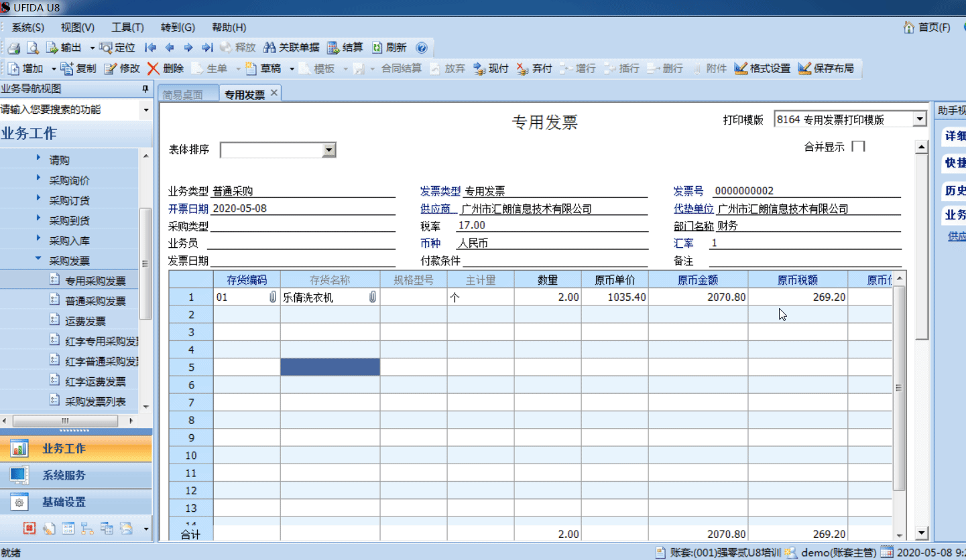Image resolution: width=966 pixels, height=560 pixels.
Task: Open the 工具(T) menu
Action: [127, 27]
